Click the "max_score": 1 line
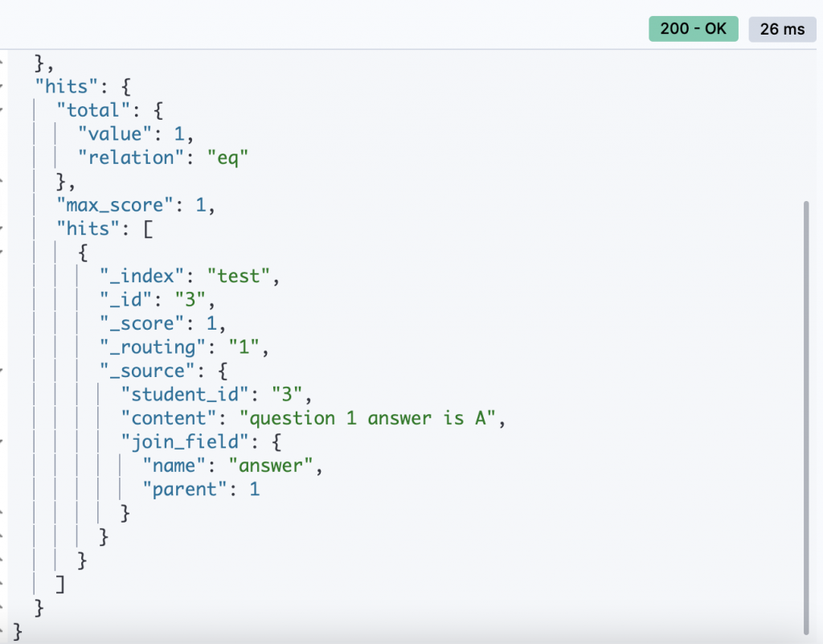Screen dimensions: 823x644 (135, 205)
